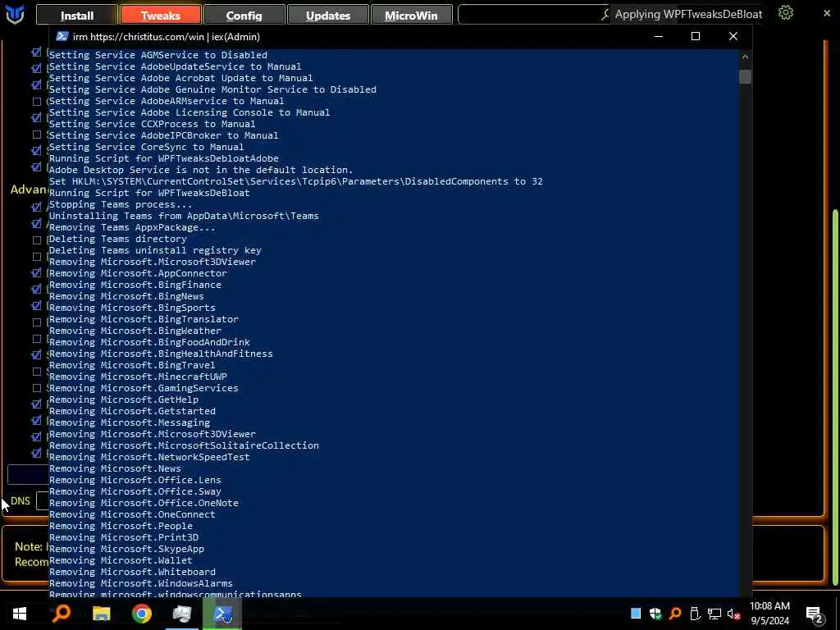
Task: Click the DNS label
Action: [21, 501]
